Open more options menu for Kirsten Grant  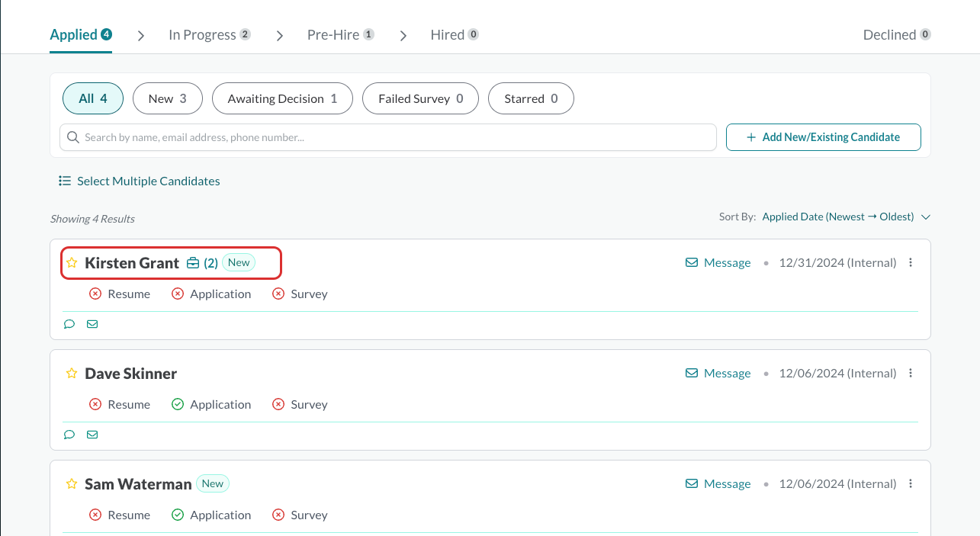[911, 263]
